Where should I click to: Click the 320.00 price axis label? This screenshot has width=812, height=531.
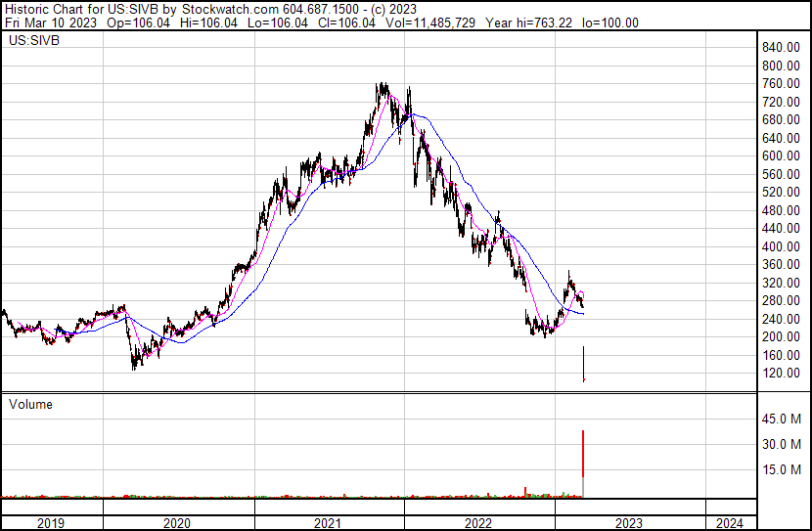click(x=781, y=283)
